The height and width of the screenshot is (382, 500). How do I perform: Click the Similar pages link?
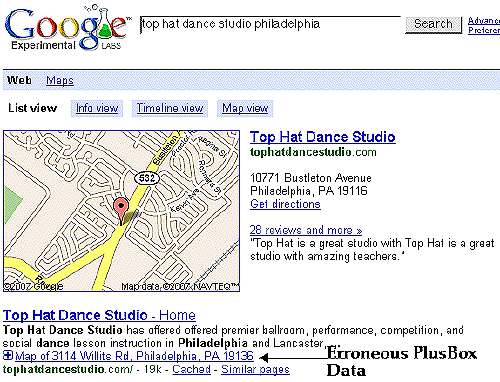tap(255, 369)
